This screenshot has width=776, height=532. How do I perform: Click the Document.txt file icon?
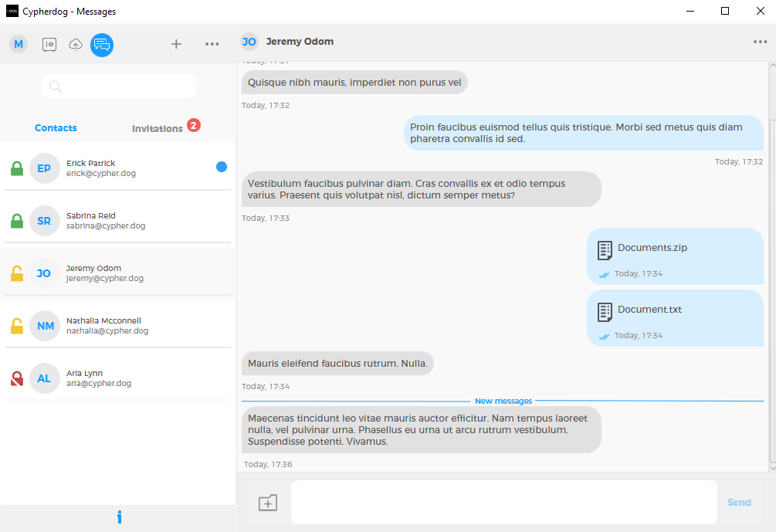click(604, 311)
